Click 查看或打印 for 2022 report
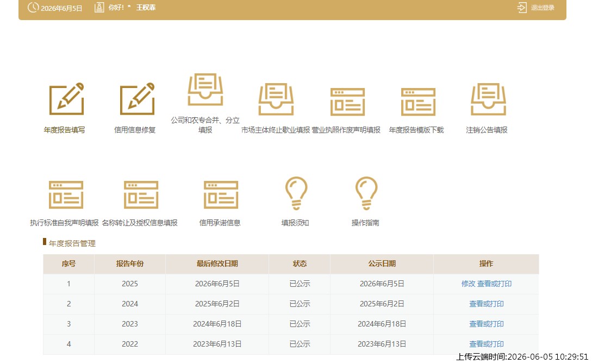The image size is (592, 364). [487, 344]
